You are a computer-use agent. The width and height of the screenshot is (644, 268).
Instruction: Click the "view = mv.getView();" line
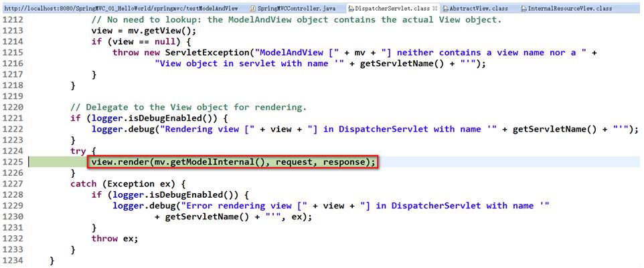click(144, 31)
